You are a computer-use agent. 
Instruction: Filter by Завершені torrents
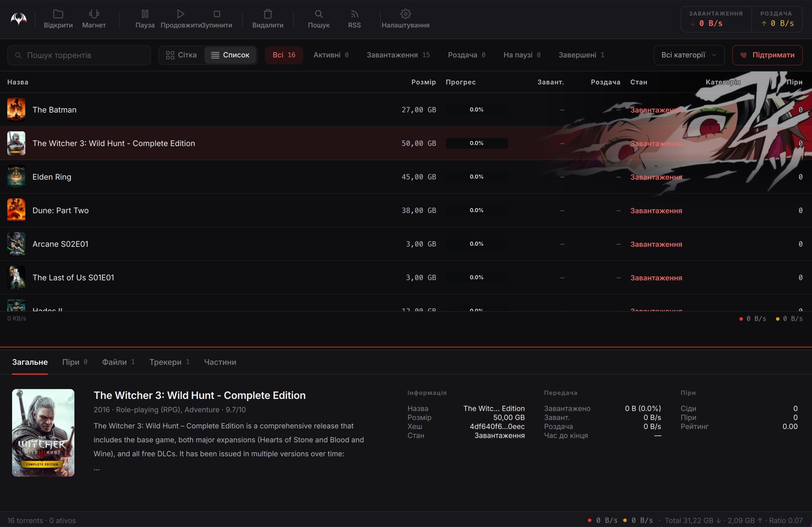pyautogui.click(x=581, y=55)
